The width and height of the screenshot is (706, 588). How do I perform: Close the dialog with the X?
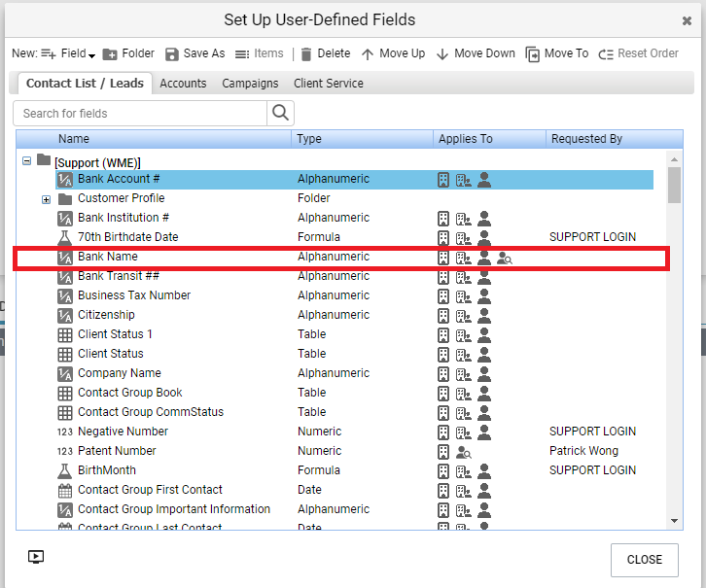(687, 20)
